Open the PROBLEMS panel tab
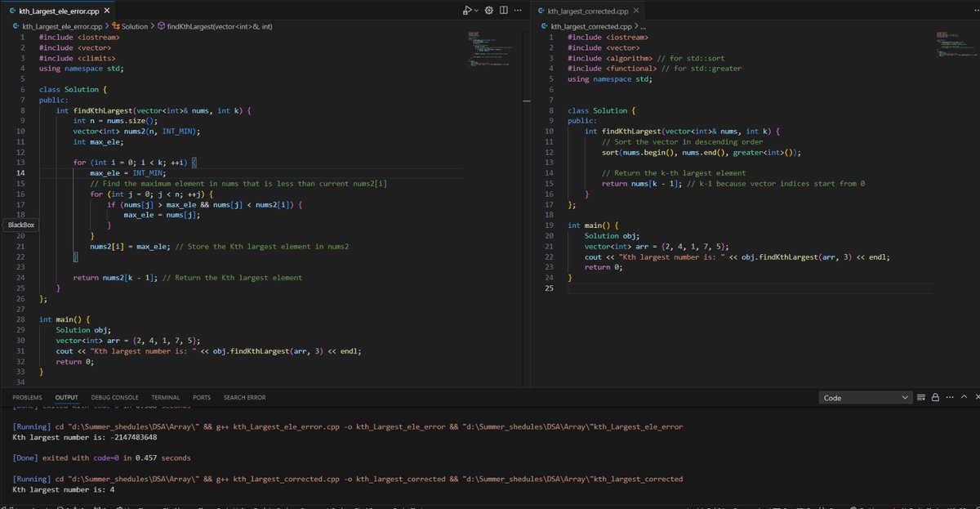This screenshot has height=509, width=980. [27, 397]
